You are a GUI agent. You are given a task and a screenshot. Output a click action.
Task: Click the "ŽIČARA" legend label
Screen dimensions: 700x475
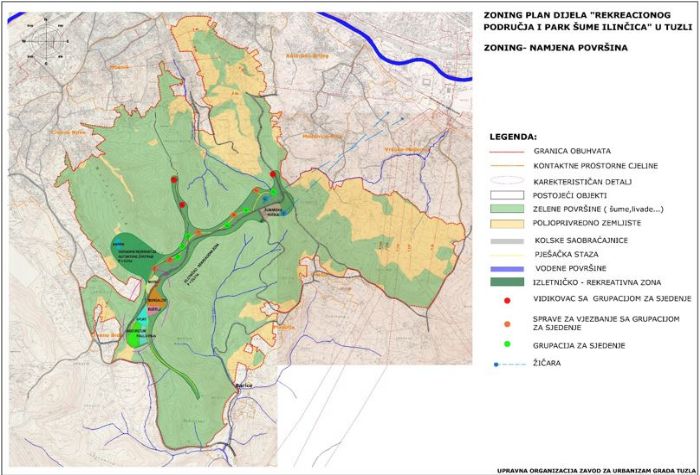click(547, 364)
